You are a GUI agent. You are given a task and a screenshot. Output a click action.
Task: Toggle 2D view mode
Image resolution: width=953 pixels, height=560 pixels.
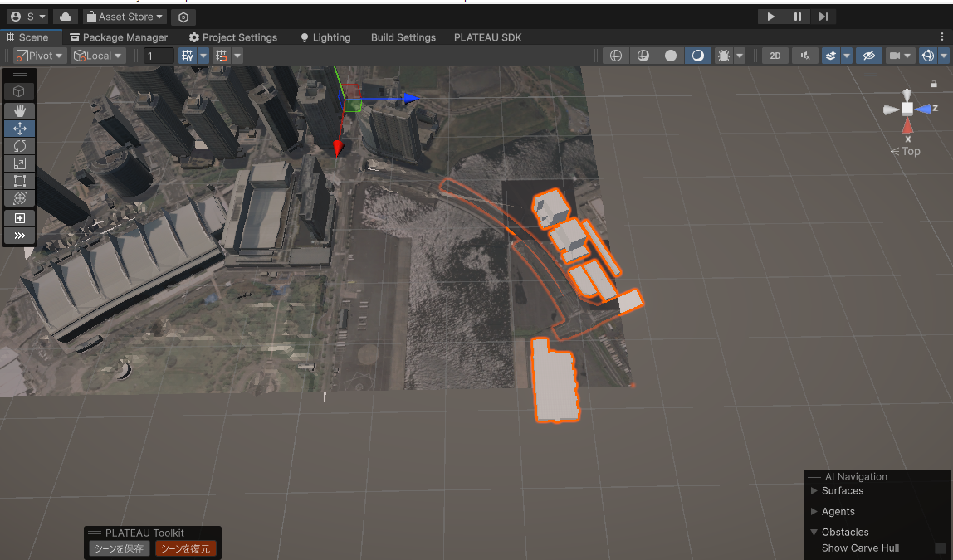pyautogui.click(x=775, y=55)
